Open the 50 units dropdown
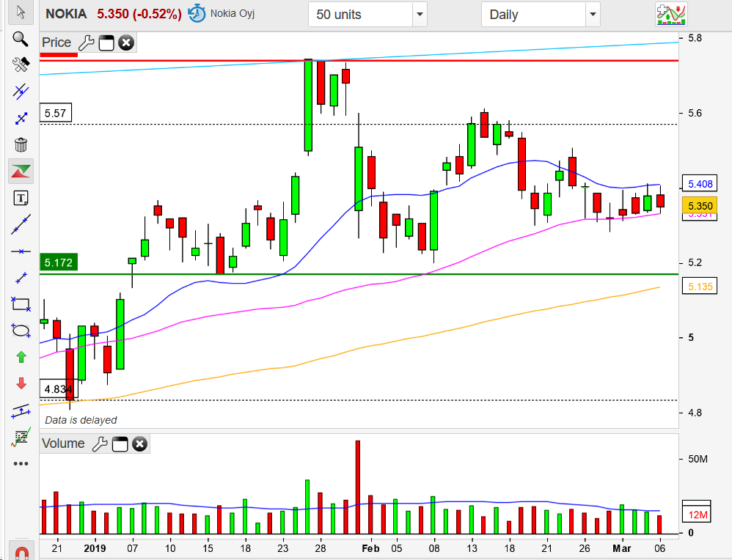Viewport: 732px width, 560px height. 419,14
